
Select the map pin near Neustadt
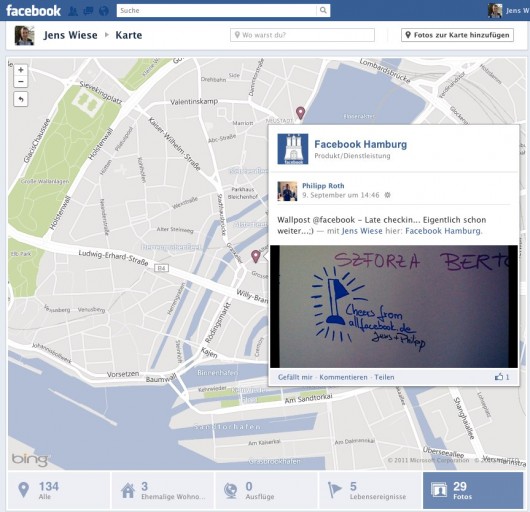point(300,113)
